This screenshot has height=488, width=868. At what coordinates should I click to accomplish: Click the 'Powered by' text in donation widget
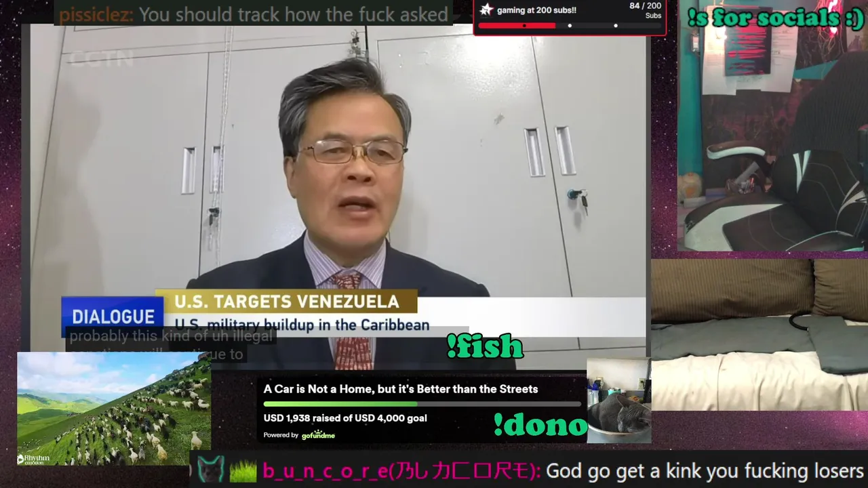[281, 435]
